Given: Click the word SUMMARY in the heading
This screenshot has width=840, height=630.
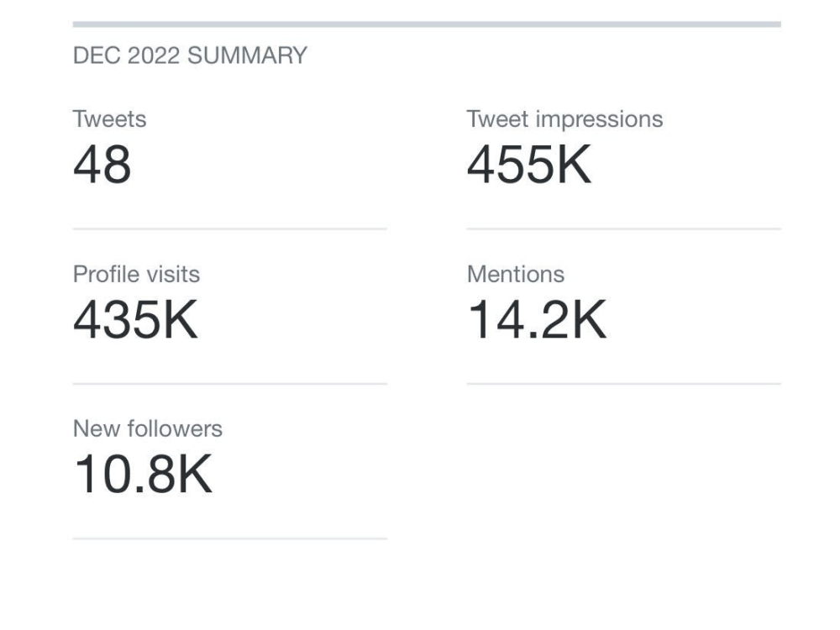Looking at the screenshot, I should click(248, 55).
